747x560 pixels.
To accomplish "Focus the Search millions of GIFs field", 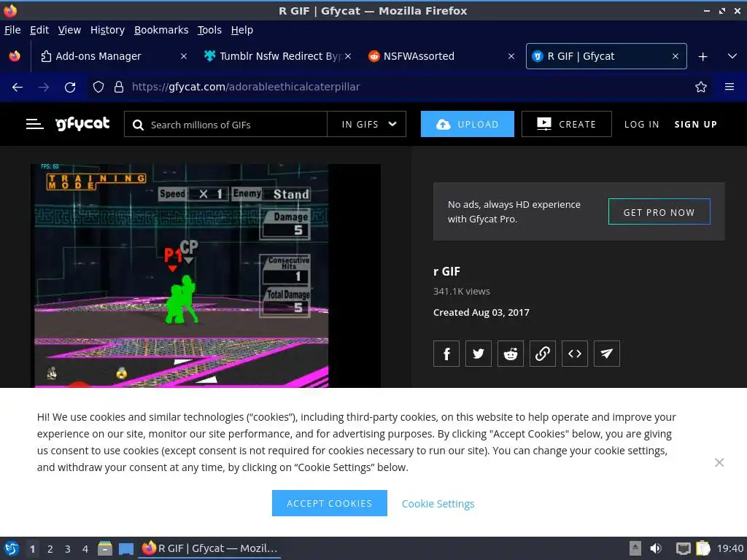I will click(226, 124).
